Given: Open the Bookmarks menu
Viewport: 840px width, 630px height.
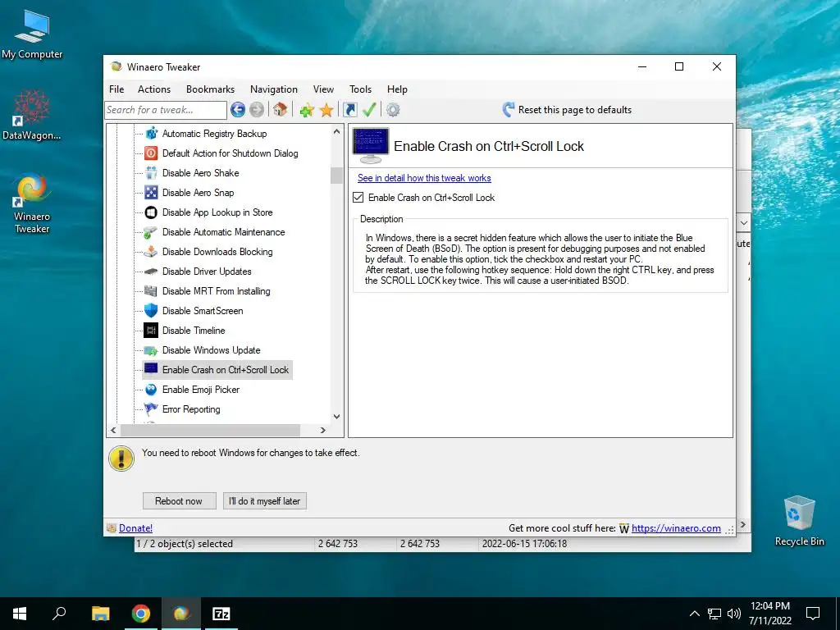Looking at the screenshot, I should click(x=211, y=89).
